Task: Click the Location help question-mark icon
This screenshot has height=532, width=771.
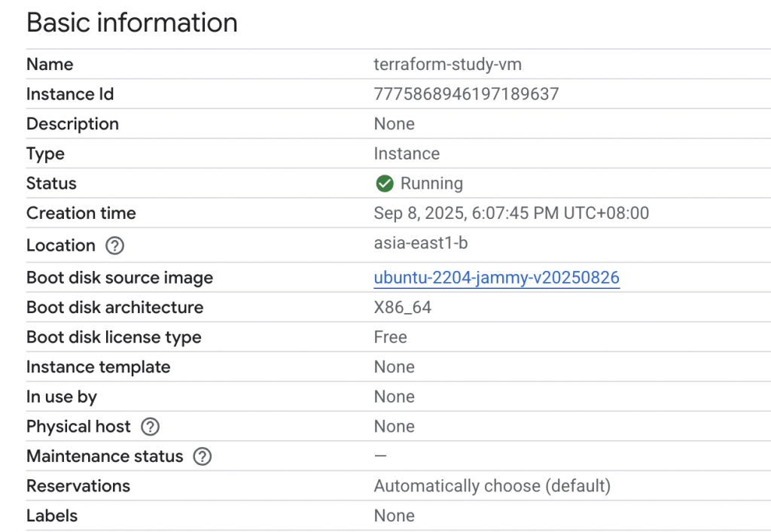Action: [x=115, y=245]
